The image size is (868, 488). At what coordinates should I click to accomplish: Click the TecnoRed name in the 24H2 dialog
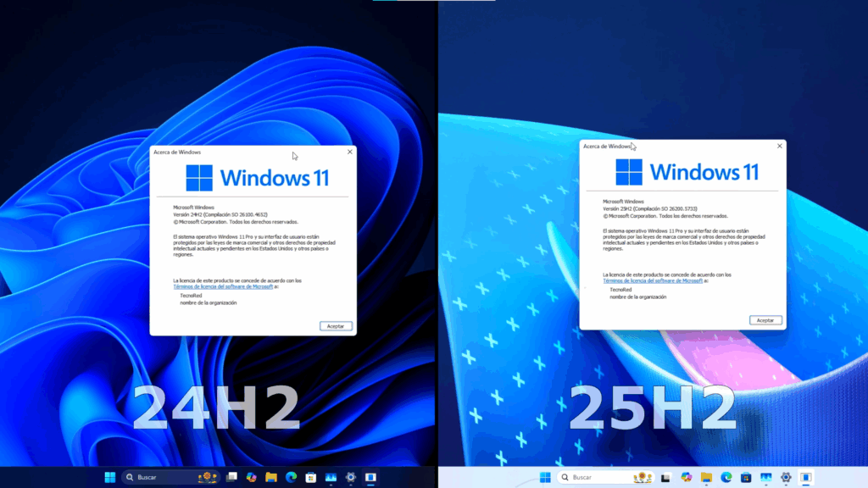coord(191,296)
